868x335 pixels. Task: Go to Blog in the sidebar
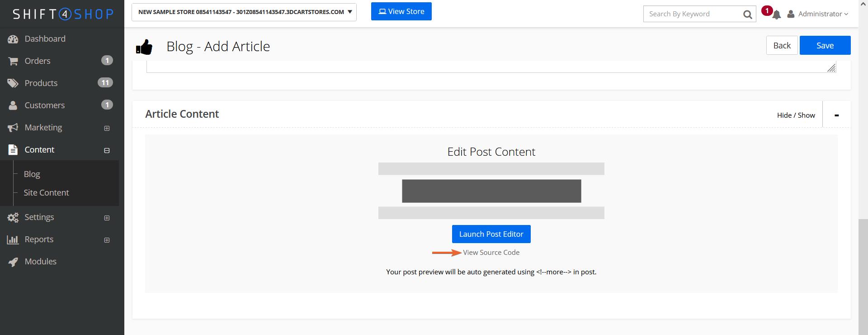(x=32, y=174)
